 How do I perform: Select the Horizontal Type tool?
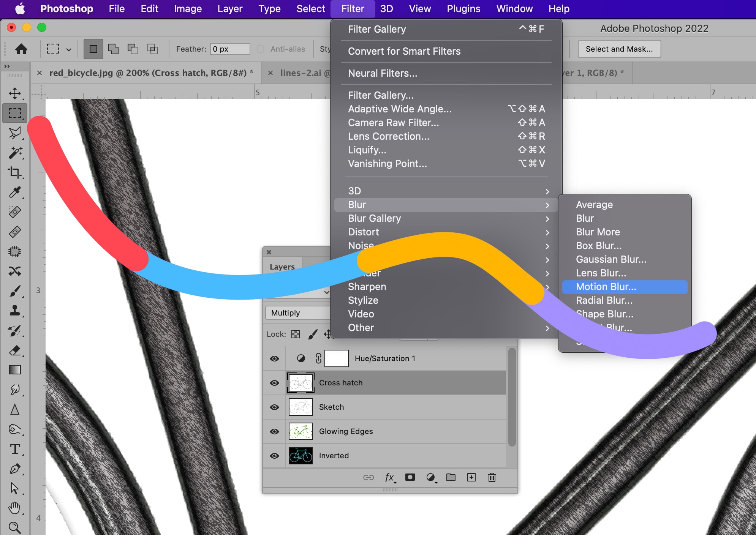tap(15, 449)
